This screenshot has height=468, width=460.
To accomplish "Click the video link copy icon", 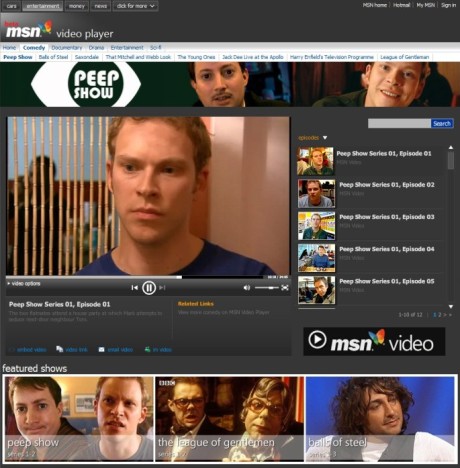I will [60, 349].
